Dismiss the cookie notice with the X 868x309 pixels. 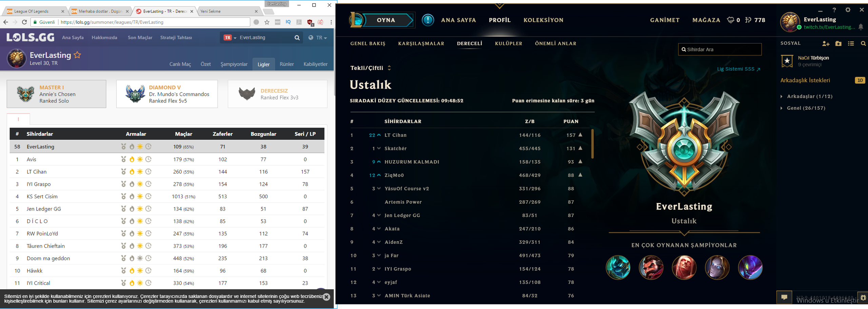tap(326, 297)
